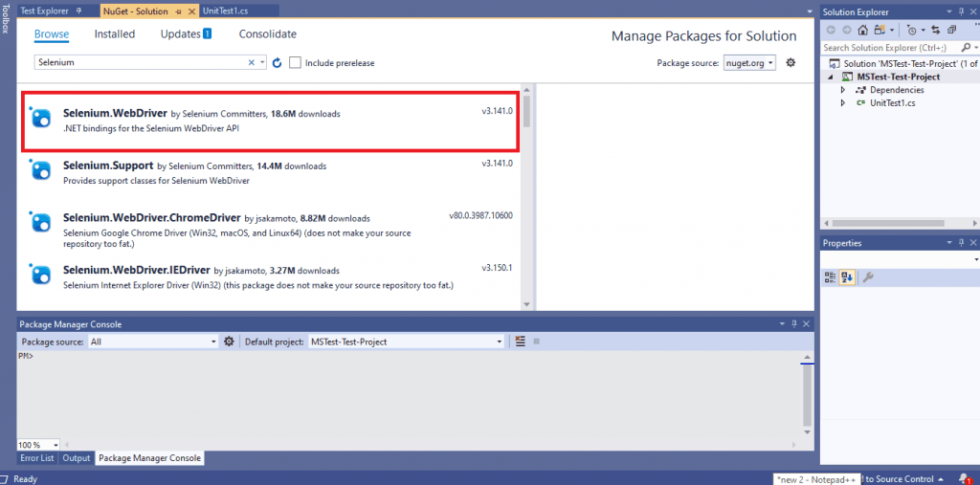Screen dimensions: 980x485
Task: Click Add to Source Control in status bar
Action: click(899, 478)
